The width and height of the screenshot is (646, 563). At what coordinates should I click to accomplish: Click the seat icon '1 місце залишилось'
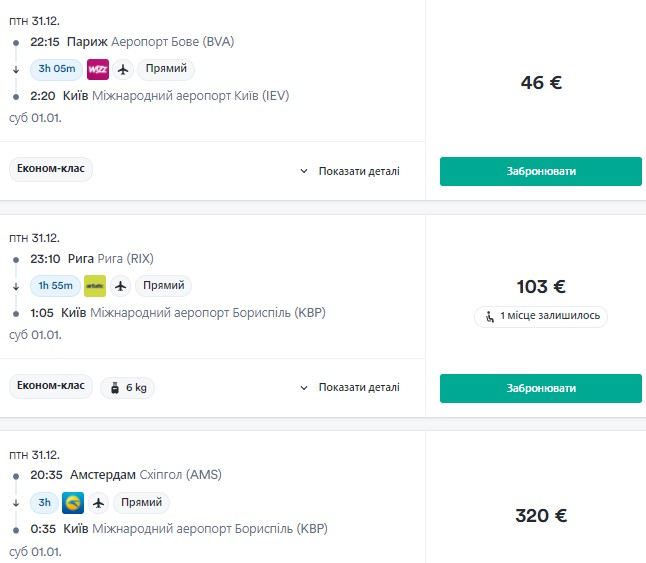pos(489,316)
